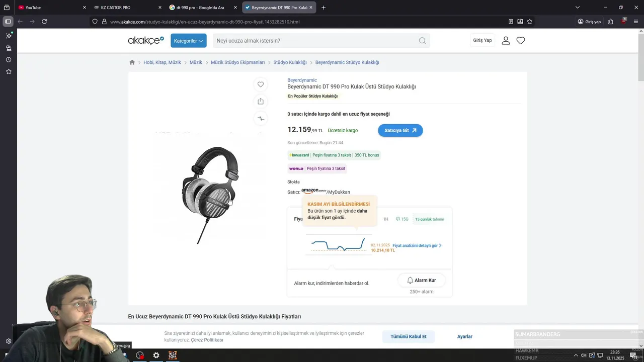Open the list all tabs dropdown
The image size is (644, 362).
coord(578,8)
